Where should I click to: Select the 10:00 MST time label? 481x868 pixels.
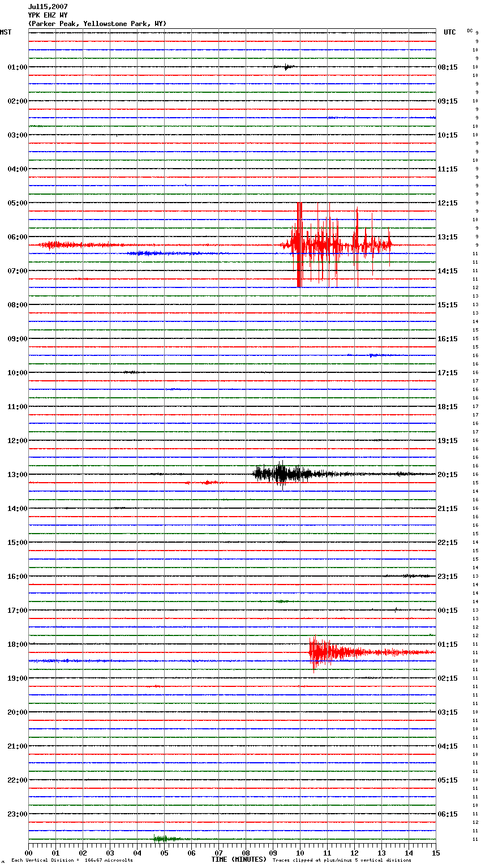(x=18, y=373)
